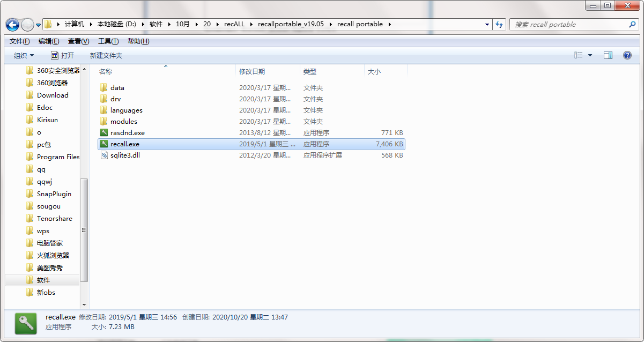Open the 编辑(E) menu
Viewport: 644px width, 342px height.
[49, 41]
